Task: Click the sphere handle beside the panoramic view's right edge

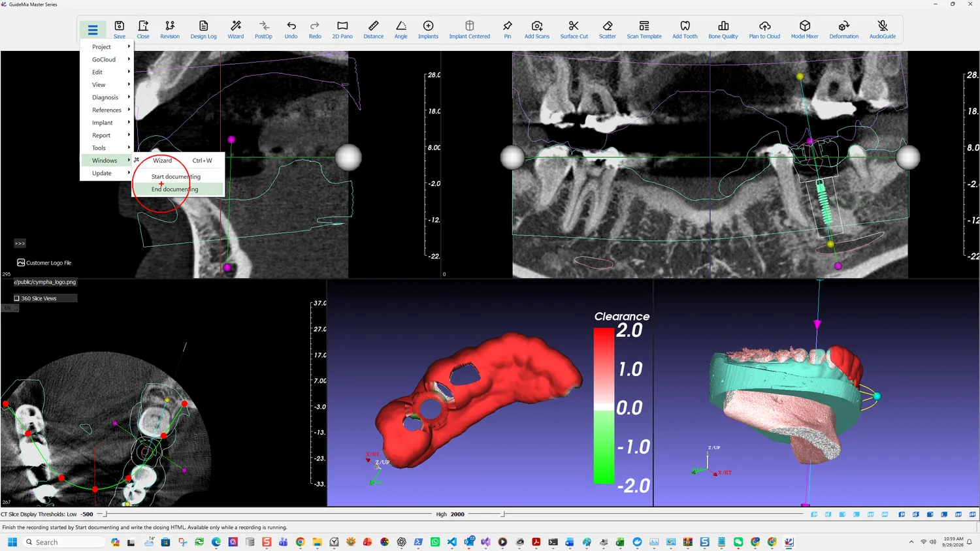Action: 907,157
